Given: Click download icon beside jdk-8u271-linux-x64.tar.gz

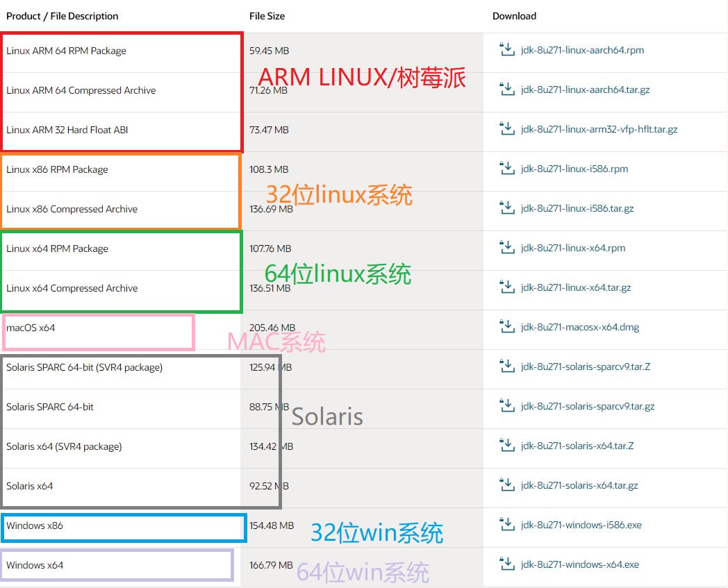Looking at the screenshot, I should [506, 287].
